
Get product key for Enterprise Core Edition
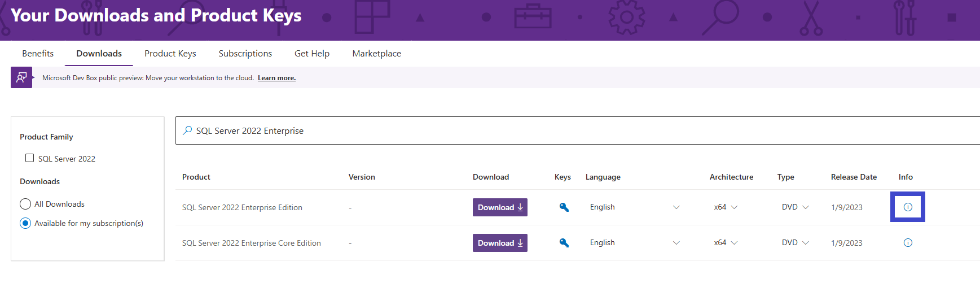click(564, 243)
